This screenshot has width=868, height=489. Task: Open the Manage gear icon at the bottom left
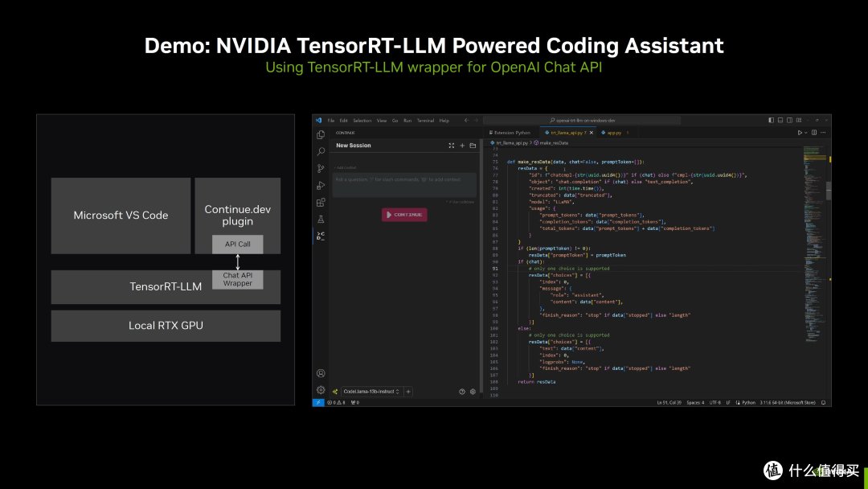tap(320, 388)
